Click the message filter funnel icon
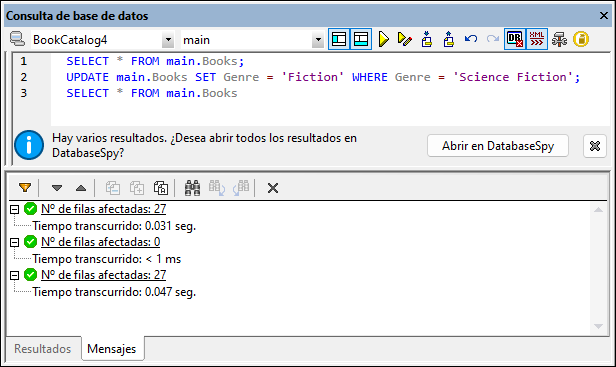This screenshot has width=616, height=367. (x=25, y=188)
